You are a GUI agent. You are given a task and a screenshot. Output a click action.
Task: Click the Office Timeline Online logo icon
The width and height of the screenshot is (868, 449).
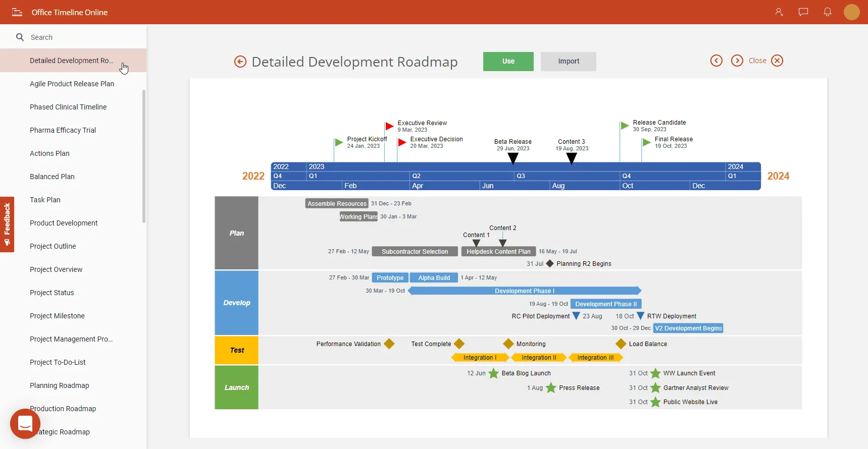point(17,12)
